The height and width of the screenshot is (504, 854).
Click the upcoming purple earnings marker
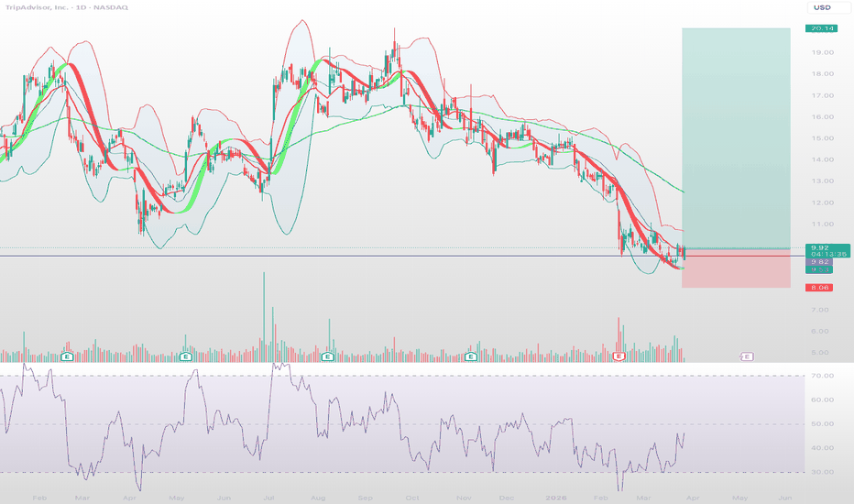pos(748,356)
